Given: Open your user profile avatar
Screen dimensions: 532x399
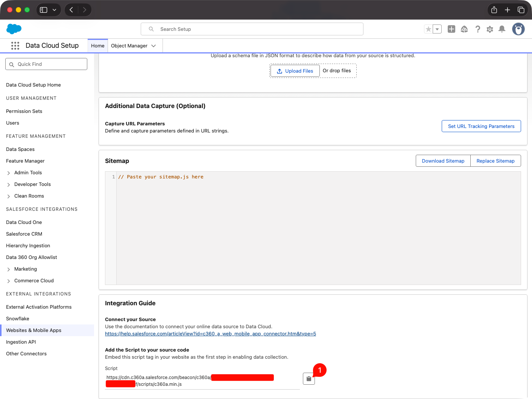Looking at the screenshot, I should click(518, 29).
